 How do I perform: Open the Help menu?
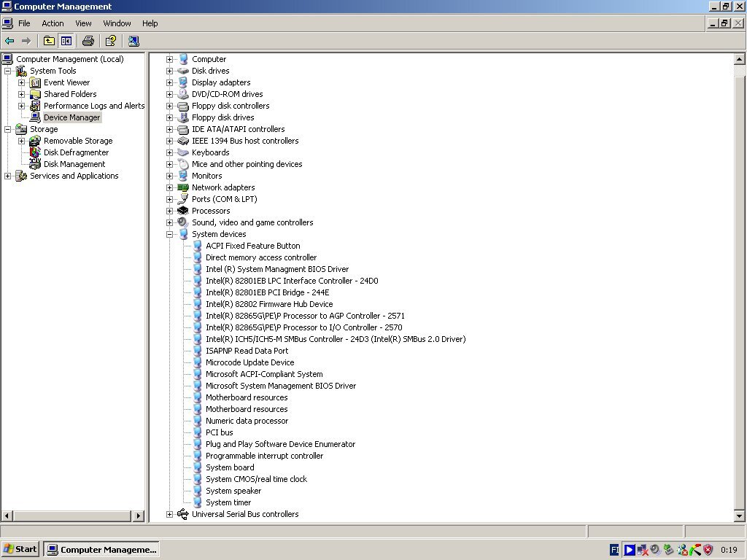point(150,23)
